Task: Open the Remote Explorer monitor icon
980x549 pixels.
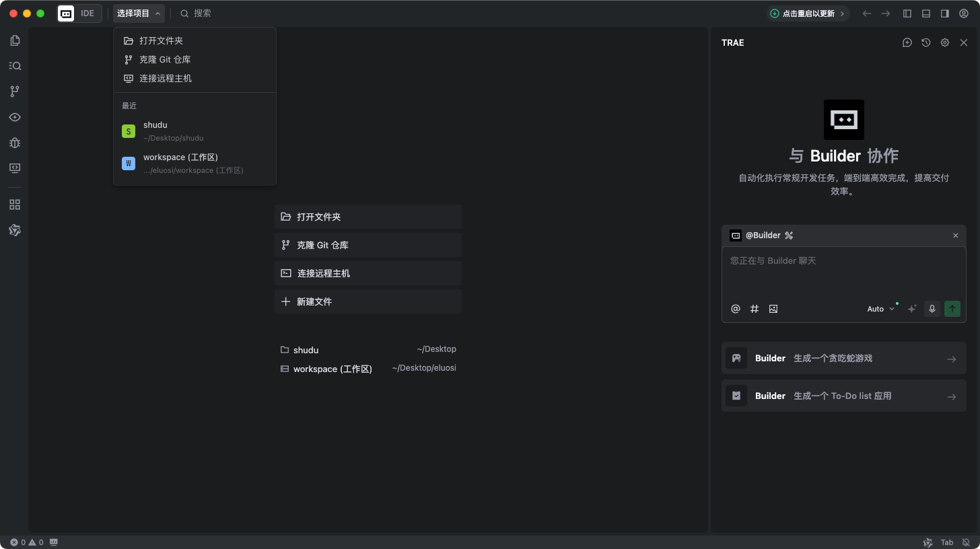Action: pos(15,168)
